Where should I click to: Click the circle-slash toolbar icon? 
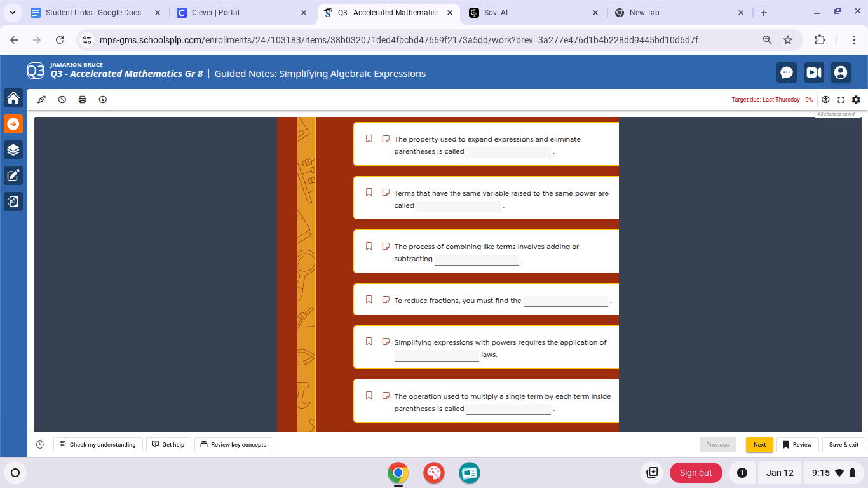[x=62, y=100]
